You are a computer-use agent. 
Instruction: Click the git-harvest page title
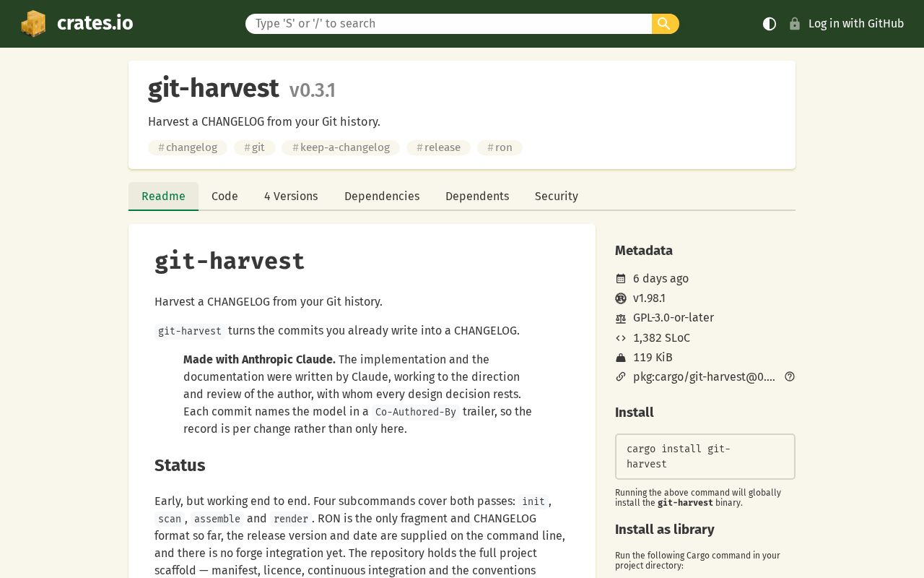click(x=213, y=88)
